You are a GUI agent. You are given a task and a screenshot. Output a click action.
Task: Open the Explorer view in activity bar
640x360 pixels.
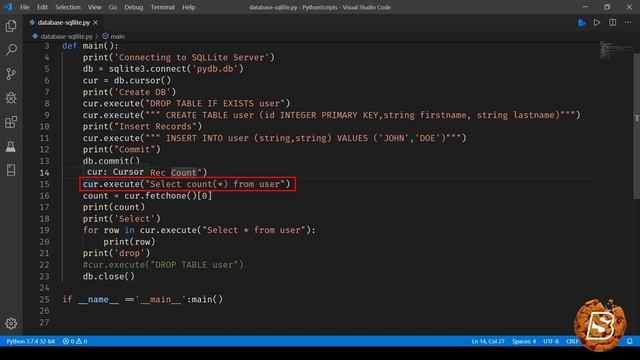tap(11, 26)
